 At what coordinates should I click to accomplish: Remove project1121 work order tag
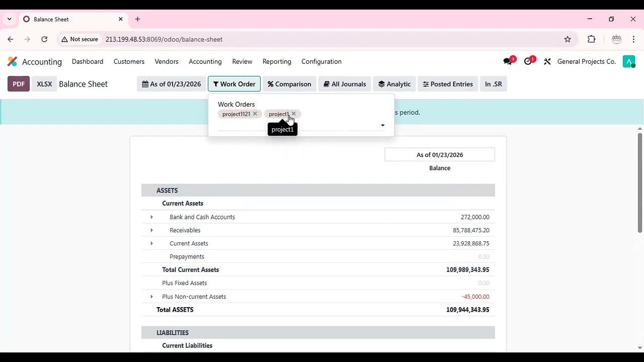point(255,114)
